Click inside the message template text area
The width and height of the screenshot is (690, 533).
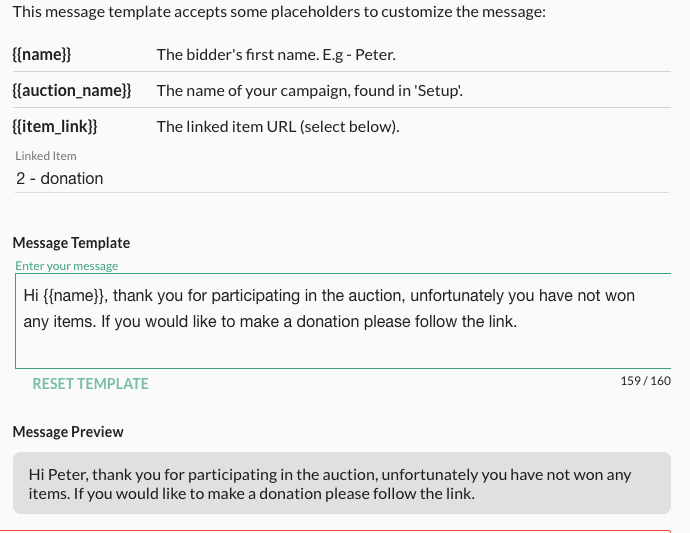[x=340, y=345]
